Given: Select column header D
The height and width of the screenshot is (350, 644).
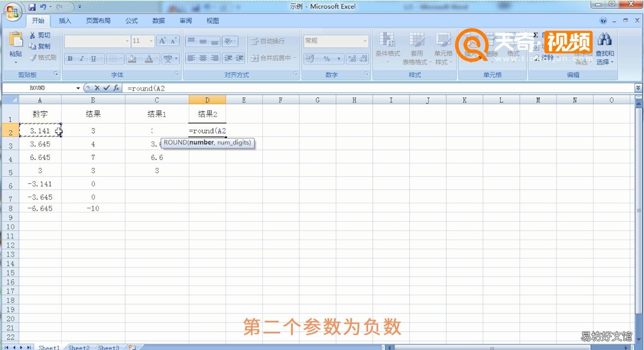Looking at the screenshot, I should pyautogui.click(x=207, y=100).
